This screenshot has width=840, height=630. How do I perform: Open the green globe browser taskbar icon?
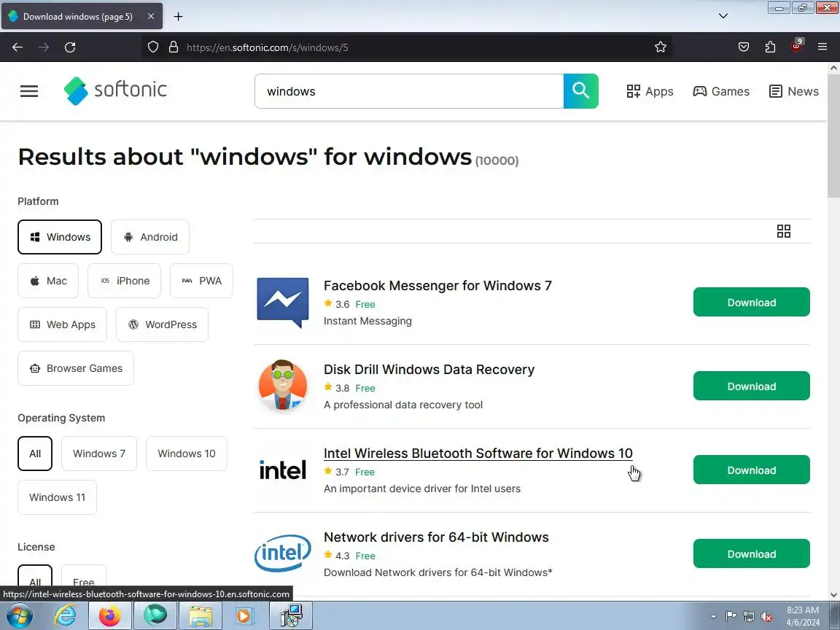(155, 615)
